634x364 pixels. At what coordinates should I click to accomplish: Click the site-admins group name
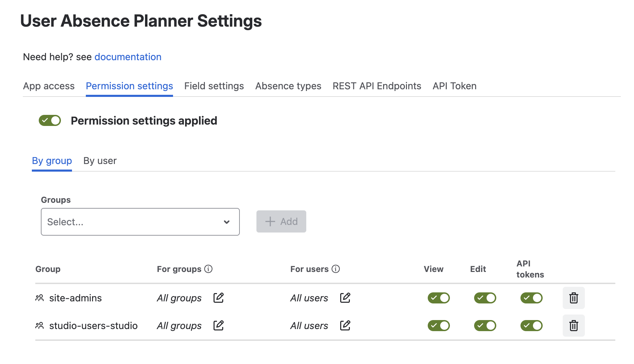[75, 298]
